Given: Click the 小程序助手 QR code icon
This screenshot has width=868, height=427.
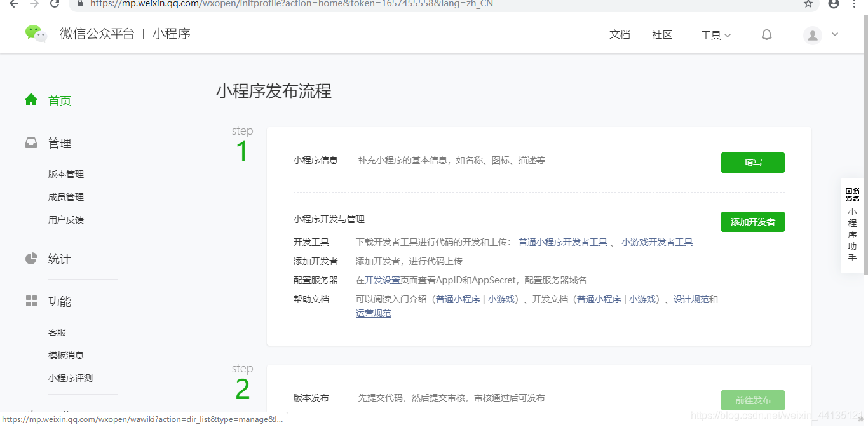Looking at the screenshot, I should tap(852, 195).
